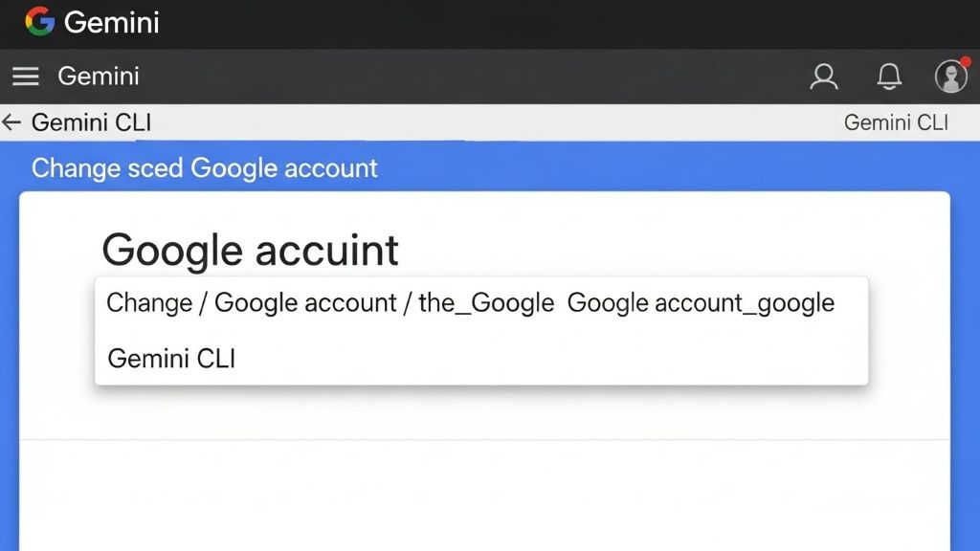Click the "Change sced Google account" link
The height and width of the screenshot is (551, 980).
tap(204, 168)
